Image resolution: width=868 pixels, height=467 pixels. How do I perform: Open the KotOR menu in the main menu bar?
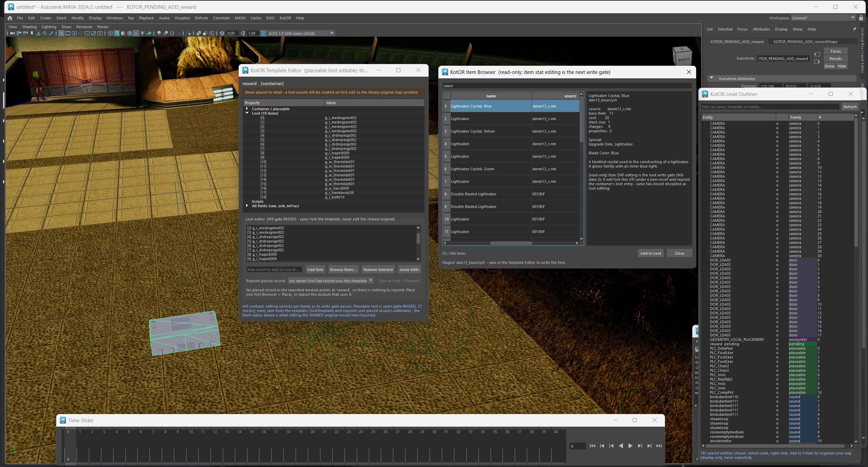[x=285, y=18]
